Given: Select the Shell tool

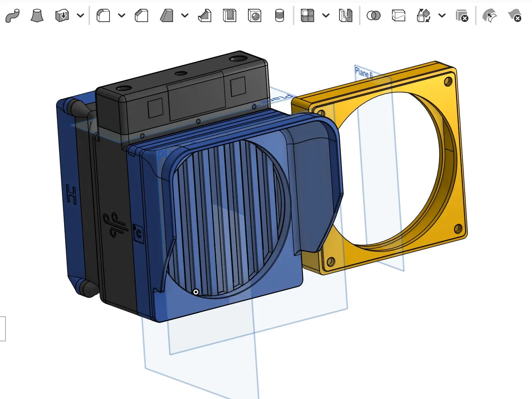Looking at the screenshot, I should tap(229, 15).
